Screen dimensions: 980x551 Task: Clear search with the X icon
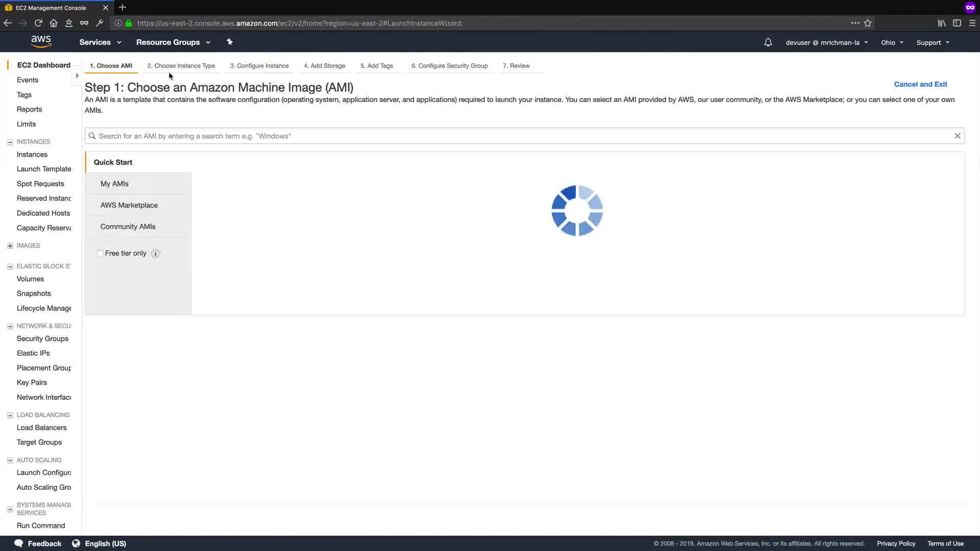coord(958,136)
